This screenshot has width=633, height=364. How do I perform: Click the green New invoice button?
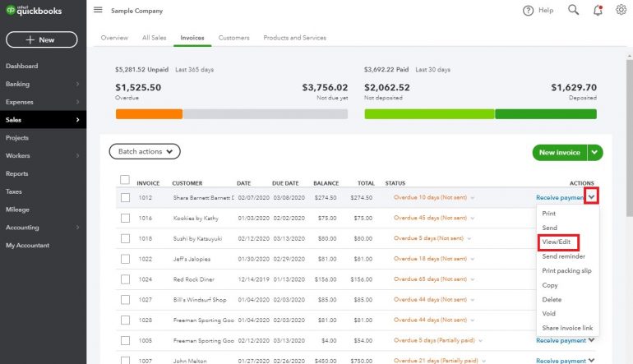pyautogui.click(x=560, y=153)
